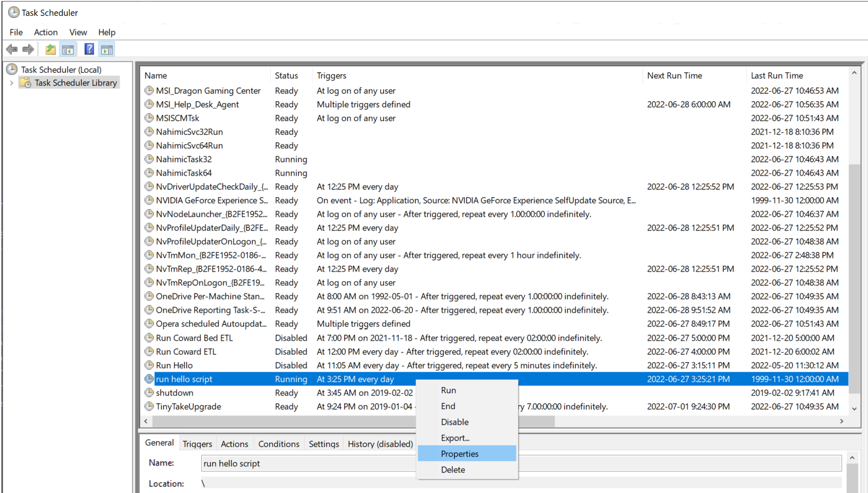868x493 pixels.
Task: Select the Task Scheduler Library folder icon
Action: pos(25,83)
